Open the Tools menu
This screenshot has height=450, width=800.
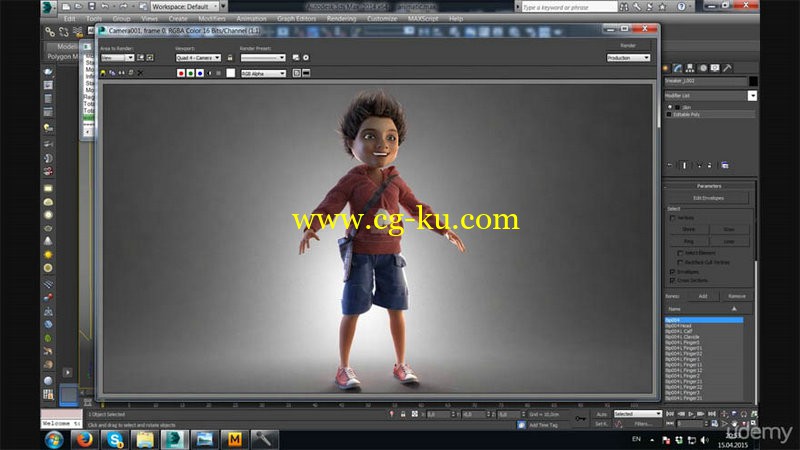pos(93,18)
